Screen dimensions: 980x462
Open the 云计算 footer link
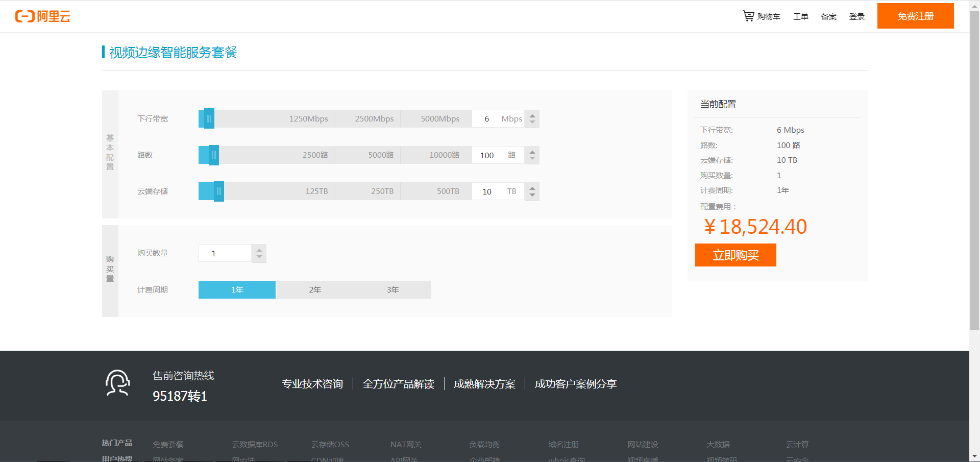[797, 445]
